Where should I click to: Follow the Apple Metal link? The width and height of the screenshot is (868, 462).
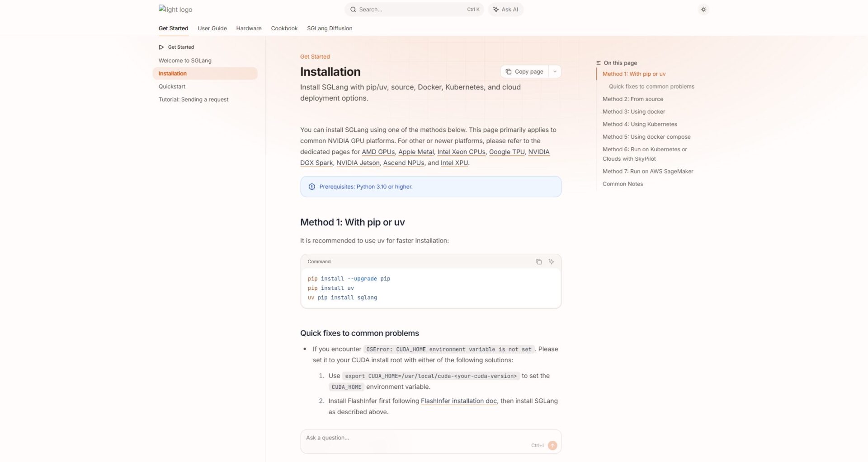[416, 152]
